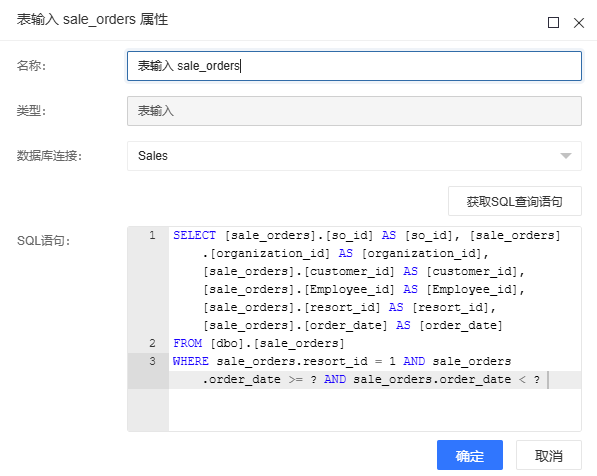Screen dimensions: 597x476
Task: Click [customer_id] alias in SQL editor
Action: click(x=471, y=272)
